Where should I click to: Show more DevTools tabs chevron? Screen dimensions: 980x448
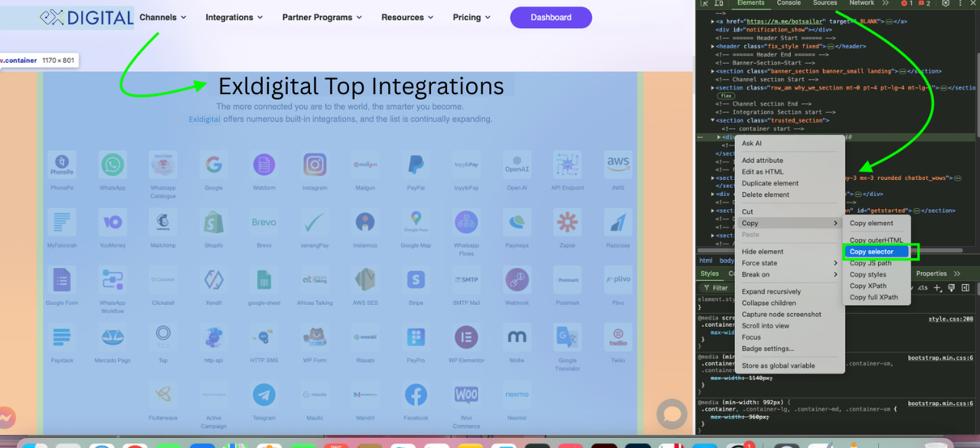click(x=886, y=3)
